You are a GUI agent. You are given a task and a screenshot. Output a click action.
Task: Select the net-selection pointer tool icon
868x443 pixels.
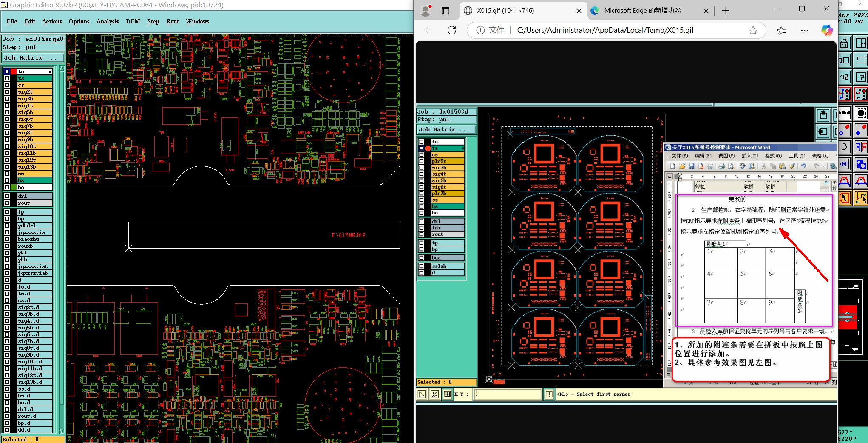tap(861, 198)
